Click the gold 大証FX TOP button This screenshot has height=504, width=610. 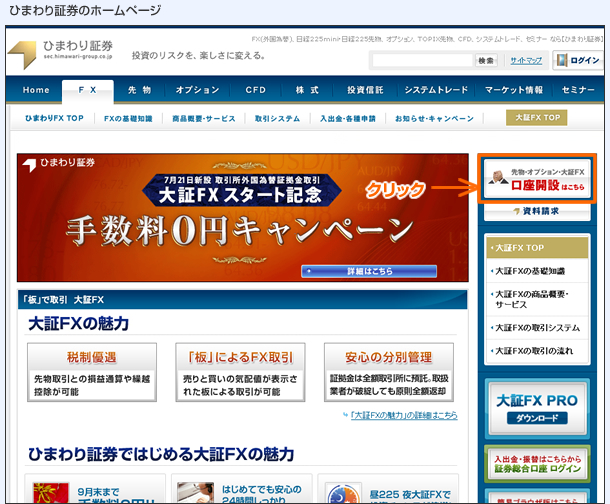pyautogui.click(x=536, y=117)
